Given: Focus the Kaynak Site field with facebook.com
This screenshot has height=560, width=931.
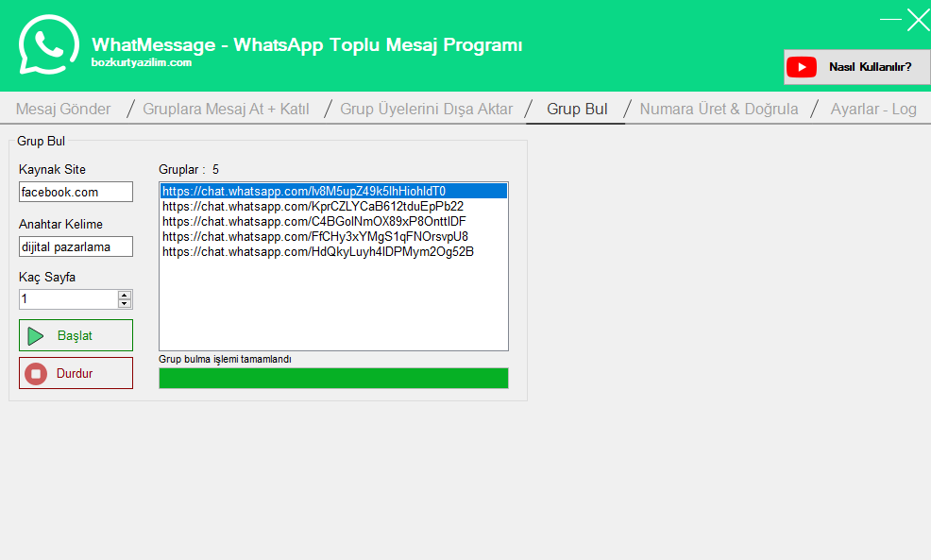Looking at the screenshot, I should pyautogui.click(x=76, y=192).
